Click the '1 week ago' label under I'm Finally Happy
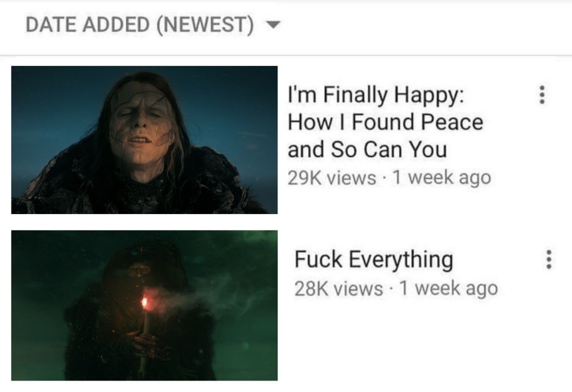This screenshot has width=572, height=392. coord(442,178)
